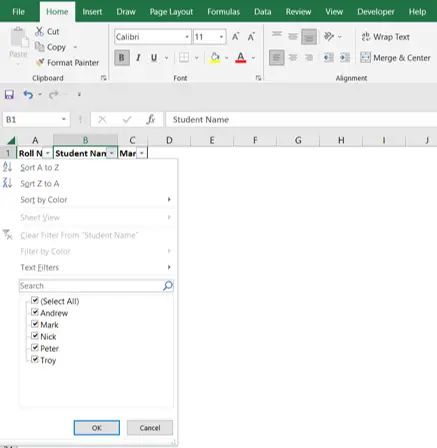
Task: Set Middle Align vertical alignment
Action: click(x=293, y=36)
